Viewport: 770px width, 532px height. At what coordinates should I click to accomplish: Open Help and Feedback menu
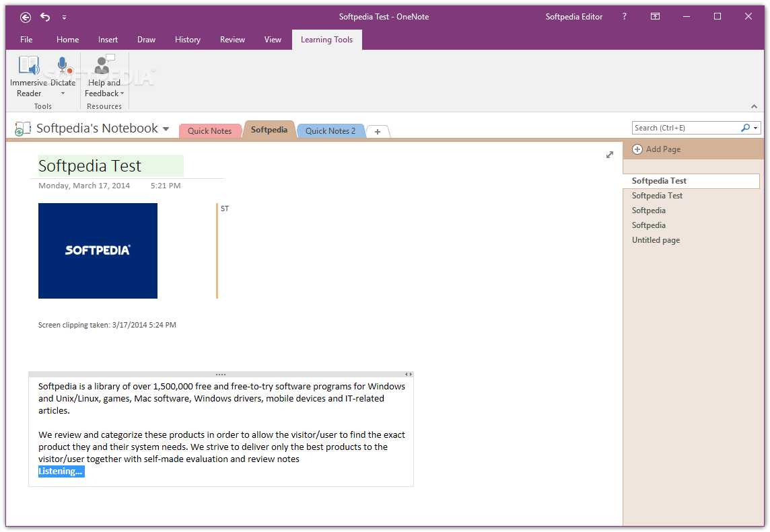pyautogui.click(x=104, y=76)
